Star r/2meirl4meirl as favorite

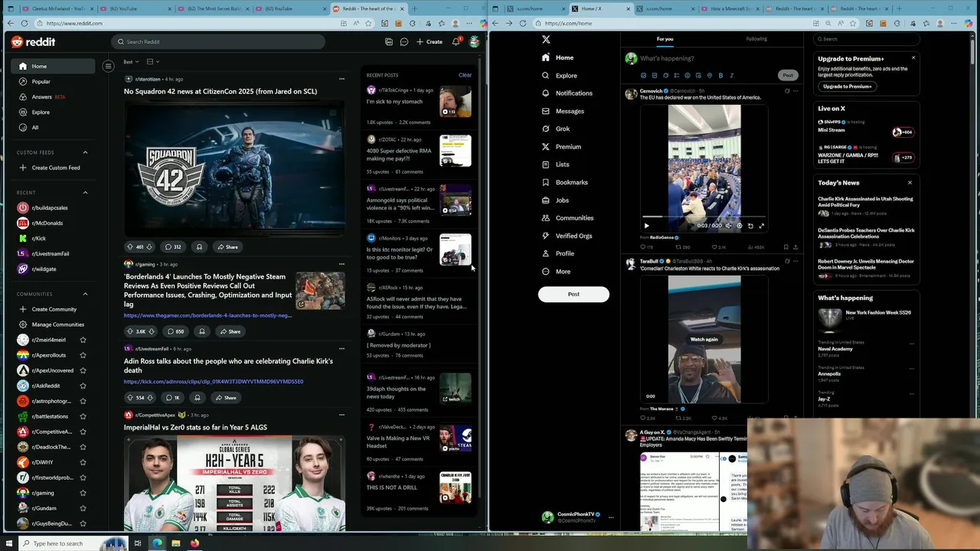click(x=83, y=340)
